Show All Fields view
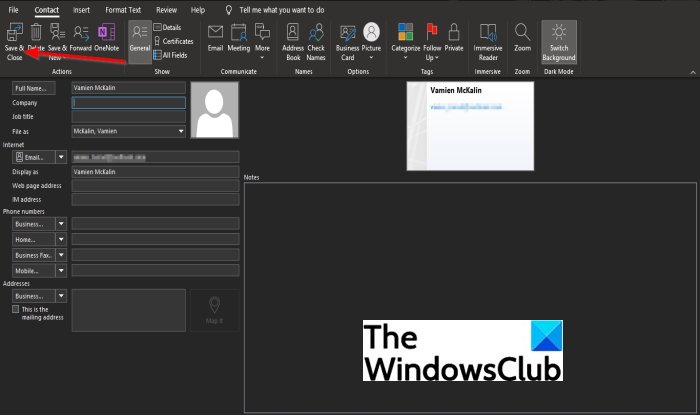 [x=171, y=55]
